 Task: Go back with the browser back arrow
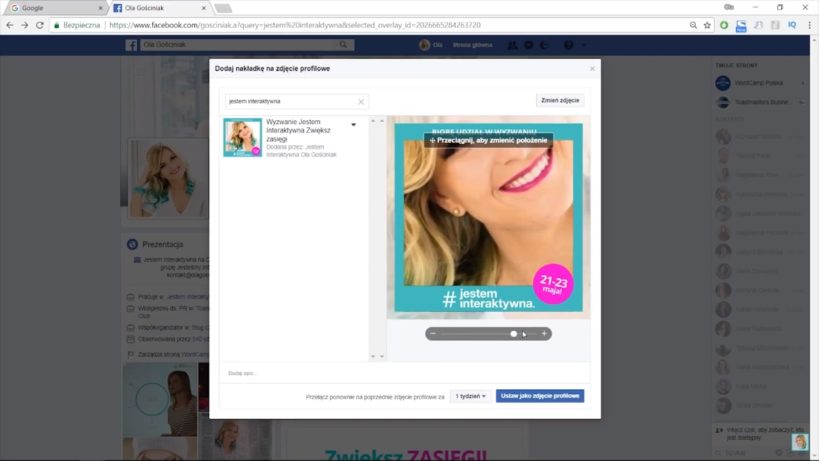click(x=9, y=25)
